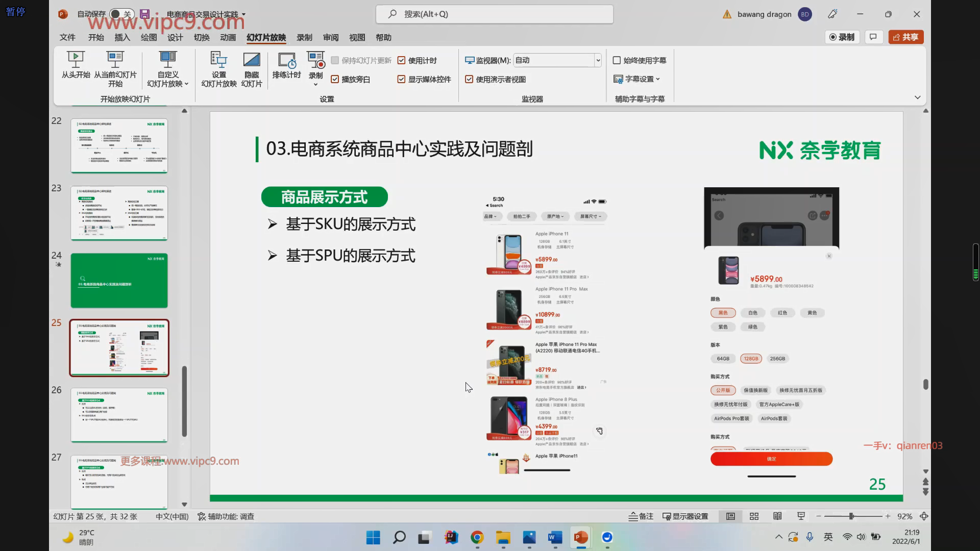Uncheck the Play Narrations checkbox

click(335, 79)
